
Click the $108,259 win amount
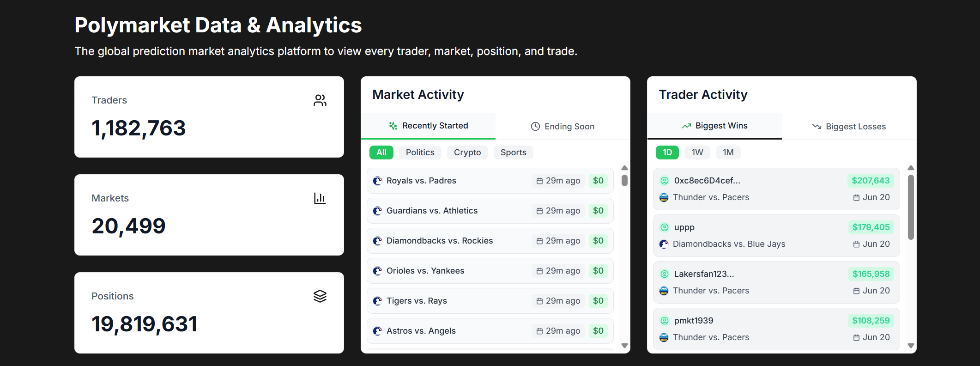[871, 321]
